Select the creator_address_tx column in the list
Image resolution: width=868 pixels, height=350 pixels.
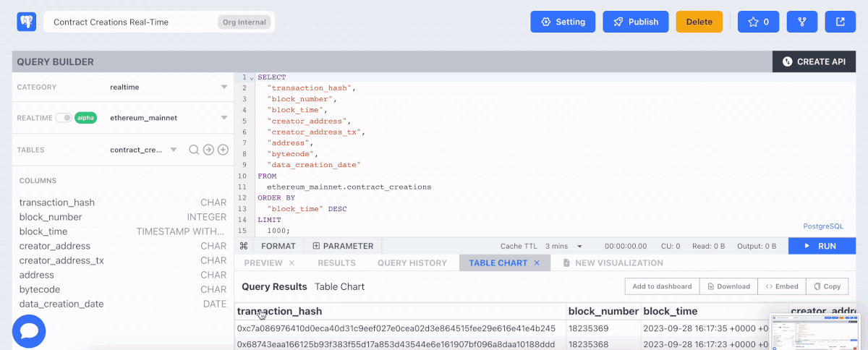[x=123, y=260]
